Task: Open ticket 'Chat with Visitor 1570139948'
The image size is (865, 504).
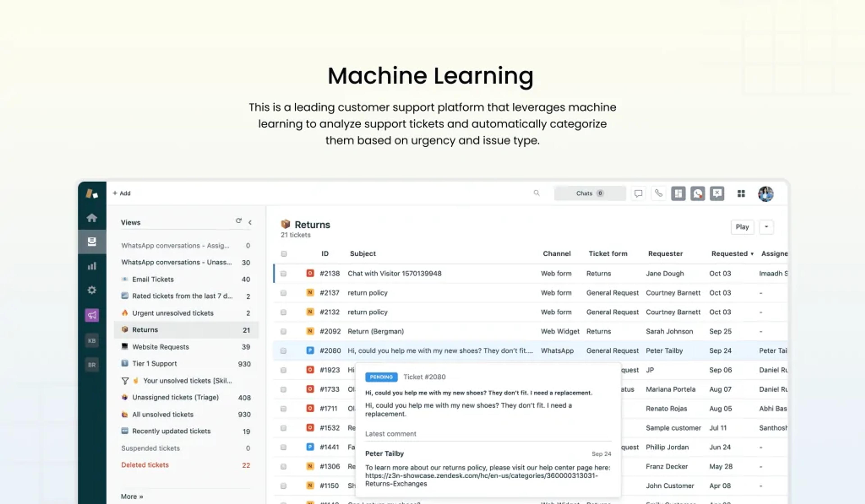Action: point(394,273)
